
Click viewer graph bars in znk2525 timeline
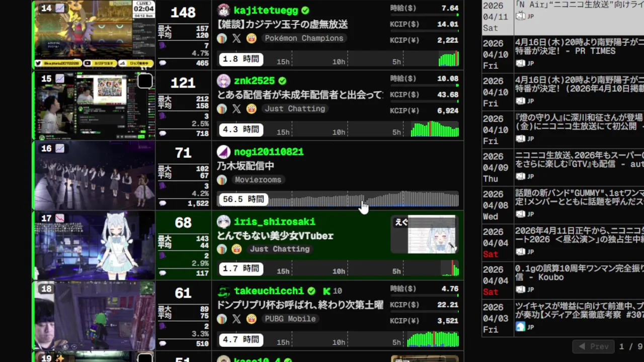[x=435, y=129]
